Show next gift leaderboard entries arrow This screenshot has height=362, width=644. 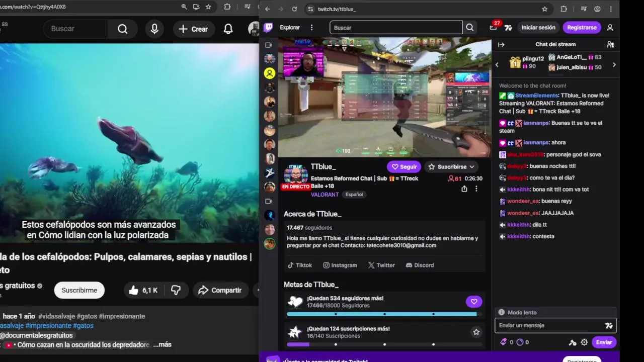point(614,65)
